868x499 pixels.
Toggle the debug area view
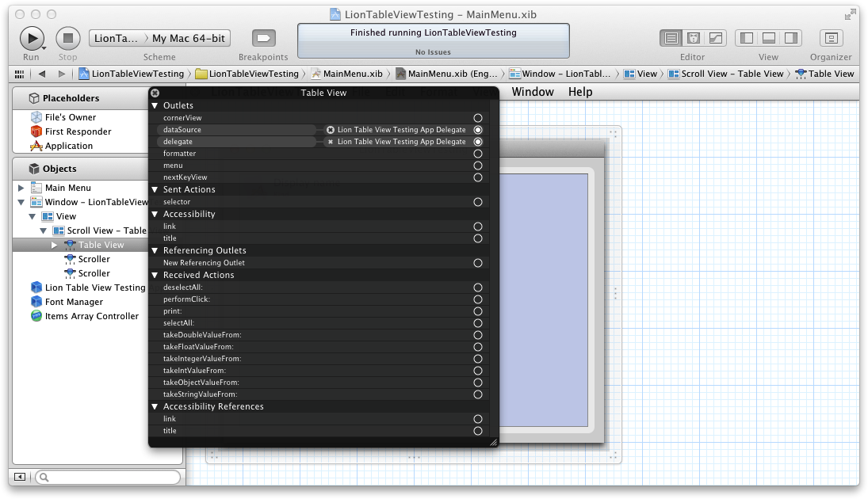768,38
